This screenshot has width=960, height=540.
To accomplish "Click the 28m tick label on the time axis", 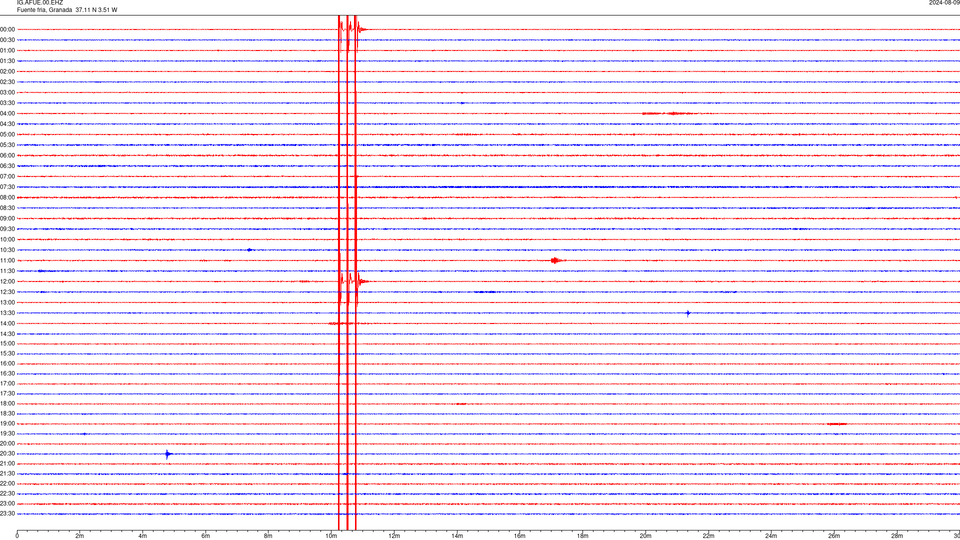I will click(x=897, y=536).
